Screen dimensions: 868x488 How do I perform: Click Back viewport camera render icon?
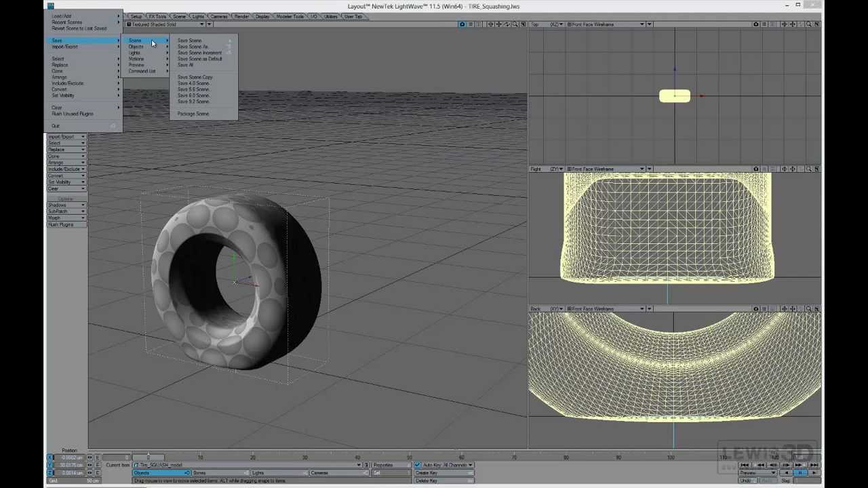click(756, 308)
